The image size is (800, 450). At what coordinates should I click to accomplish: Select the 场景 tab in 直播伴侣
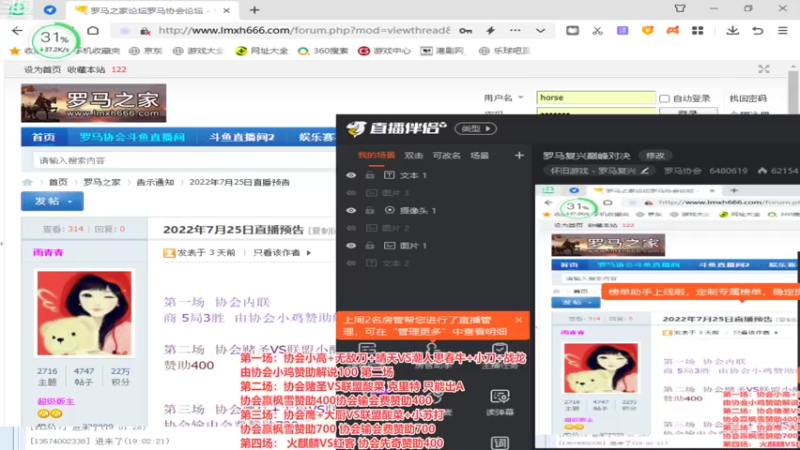point(479,155)
